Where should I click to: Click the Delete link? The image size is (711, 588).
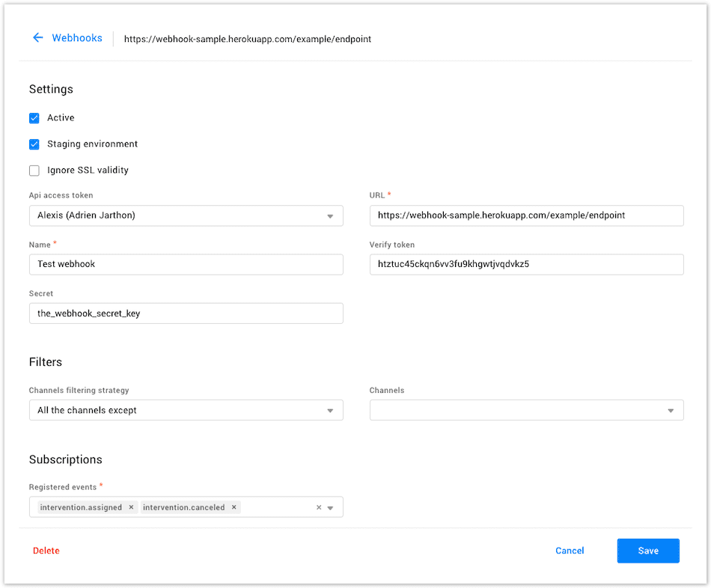tap(46, 551)
